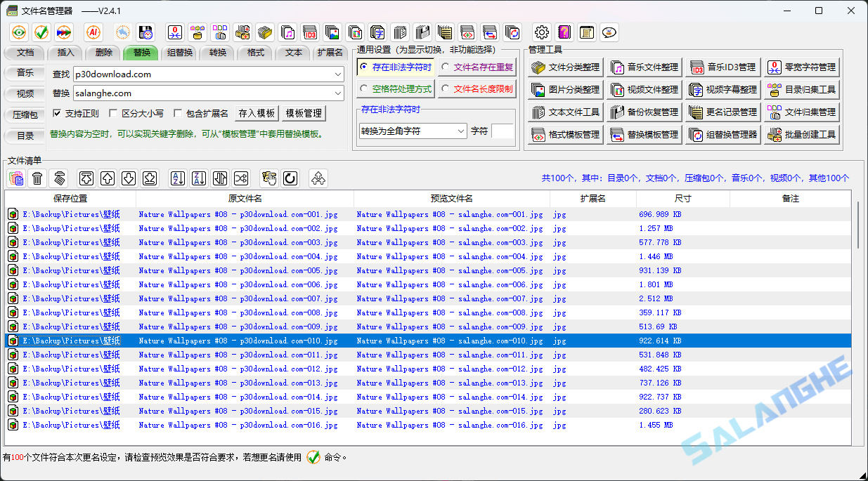Screen dimensions: 868x481
Task: Click the green checkmark rename command icon
Action: pyautogui.click(x=42, y=32)
